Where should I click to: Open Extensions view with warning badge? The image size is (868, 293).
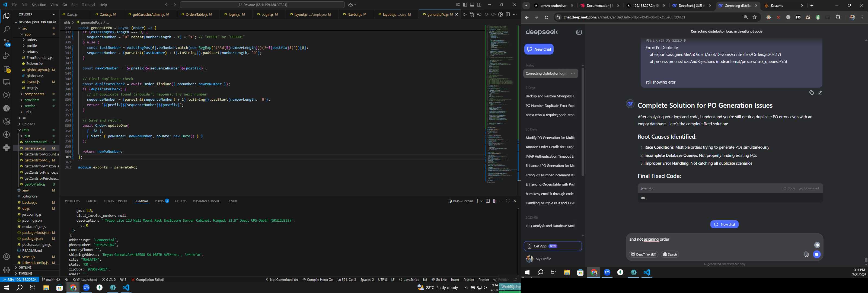point(7,69)
